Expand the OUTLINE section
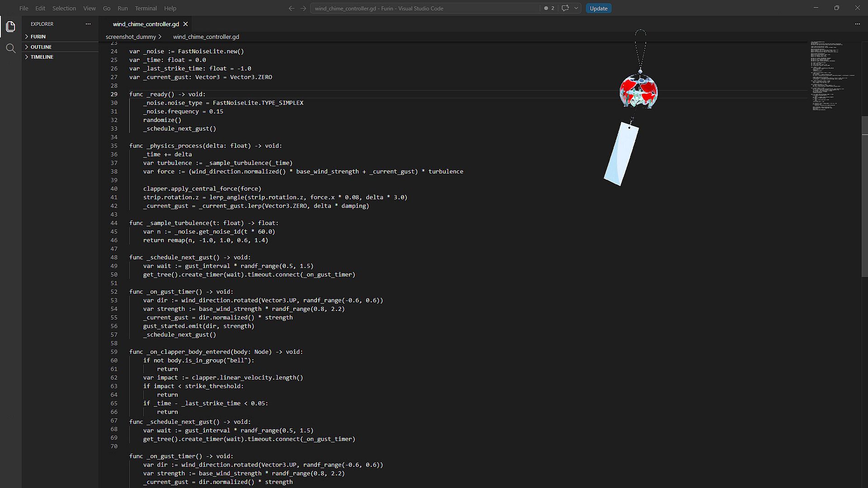The image size is (868, 488). [x=60, y=47]
